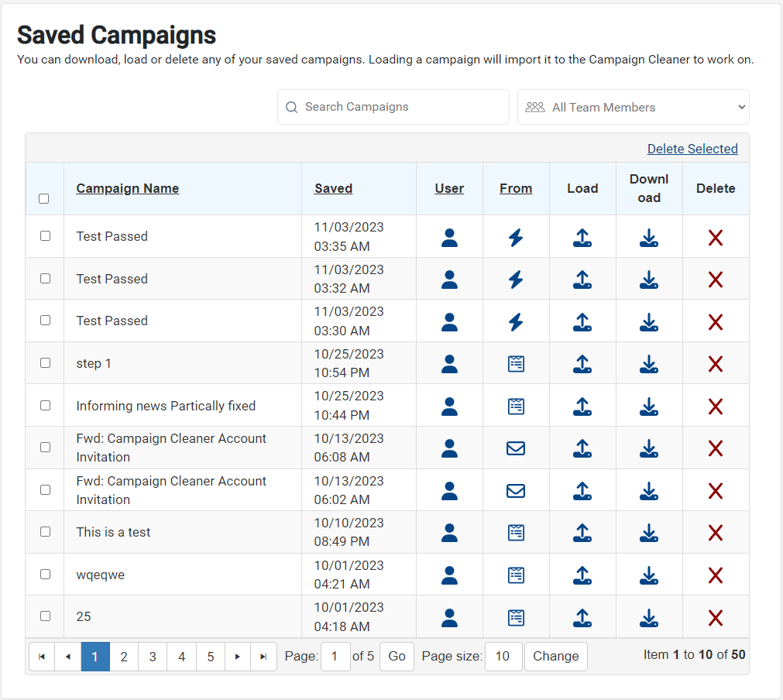This screenshot has width=783, height=700.
Task: Download the step 1 campaign
Action: tap(649, 364)
